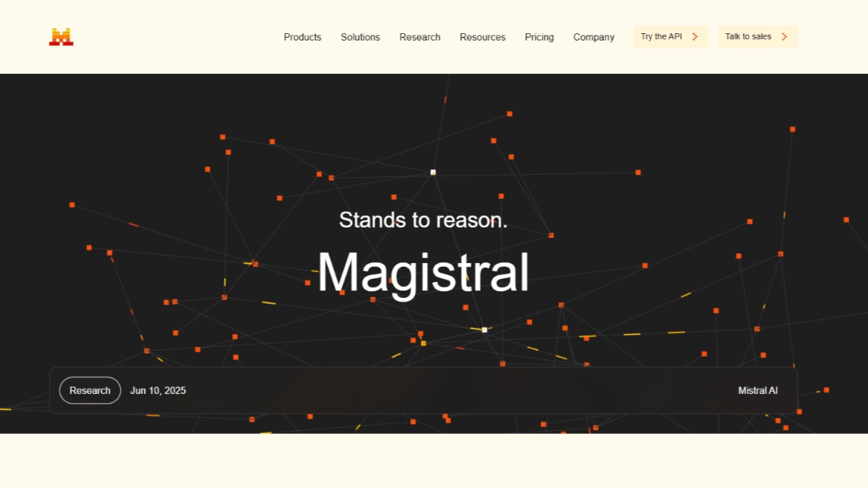Click the 'Stands to reason.' tagline
868x488 pixels.
click(x=423, y=220)
